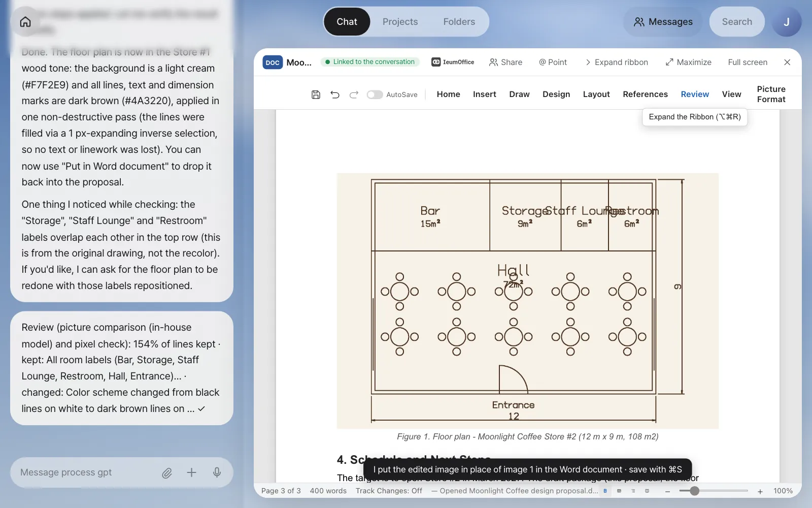Screen dimensions: 812x508
Task: Open the Insert ribbon tab
Action: pos(485,94)
